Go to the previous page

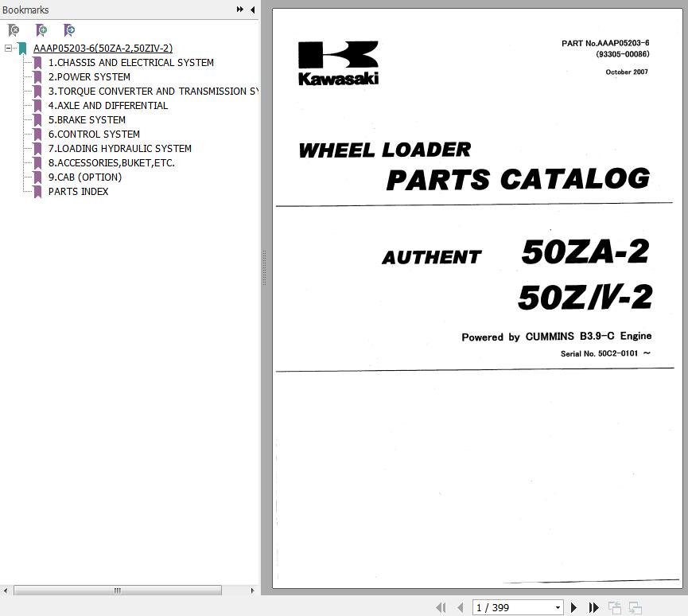pos(460,608)
